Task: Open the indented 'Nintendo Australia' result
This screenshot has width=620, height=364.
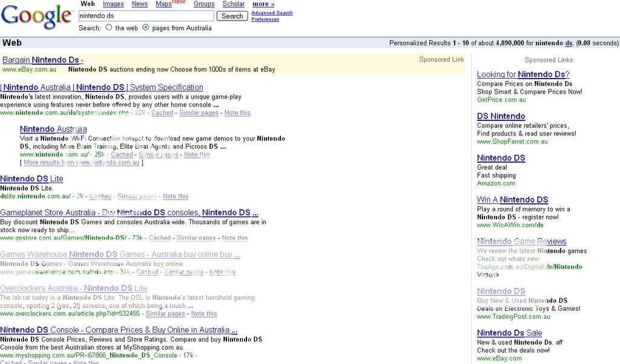Action: (53, 129)
